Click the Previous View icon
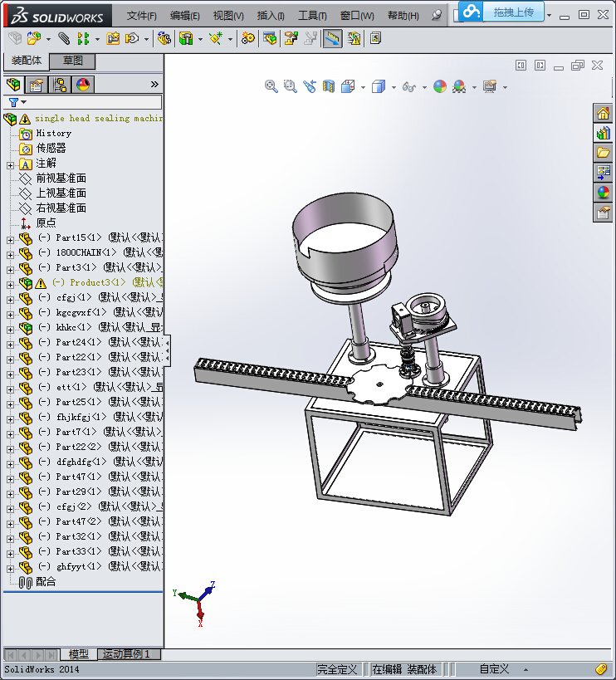 310,86
